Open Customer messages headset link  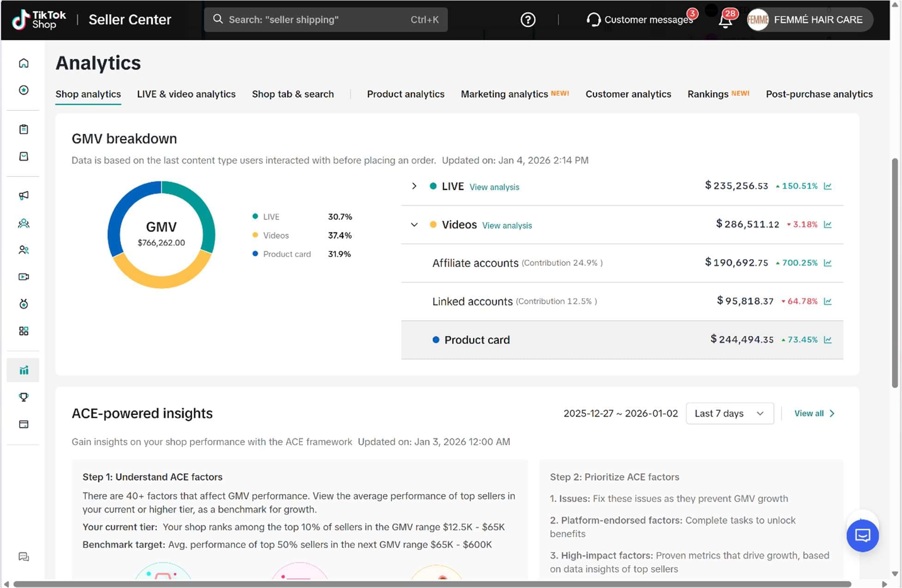click(x=640, y=20)
